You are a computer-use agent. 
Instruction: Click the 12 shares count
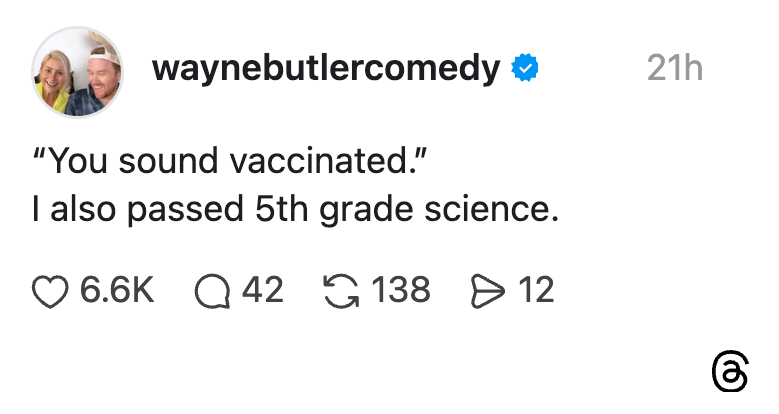click(536, 291)
